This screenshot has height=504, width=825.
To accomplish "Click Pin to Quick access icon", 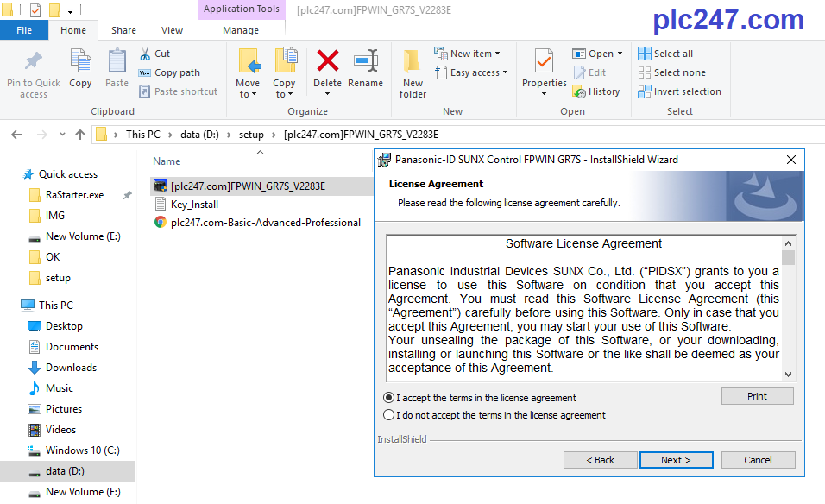I will (x=33, y=61).
